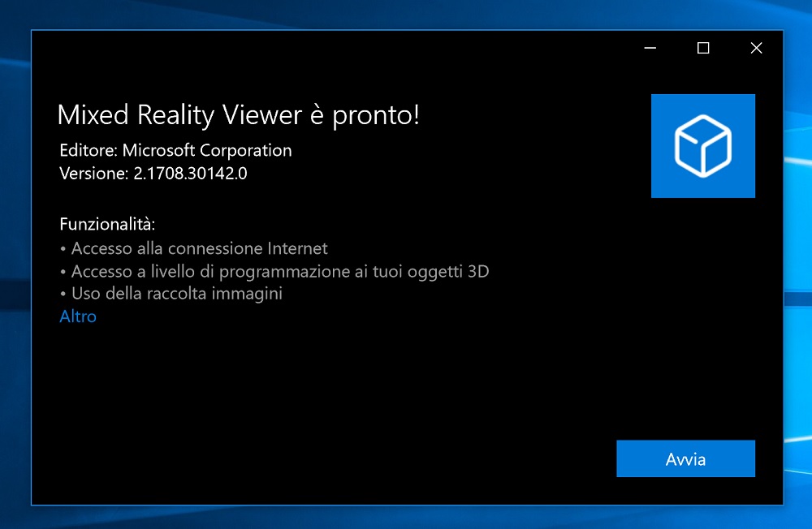Click the Mixed Reality Viewer cube icon
The height and width of the screenshot is (529, 812).
(702, 145)
